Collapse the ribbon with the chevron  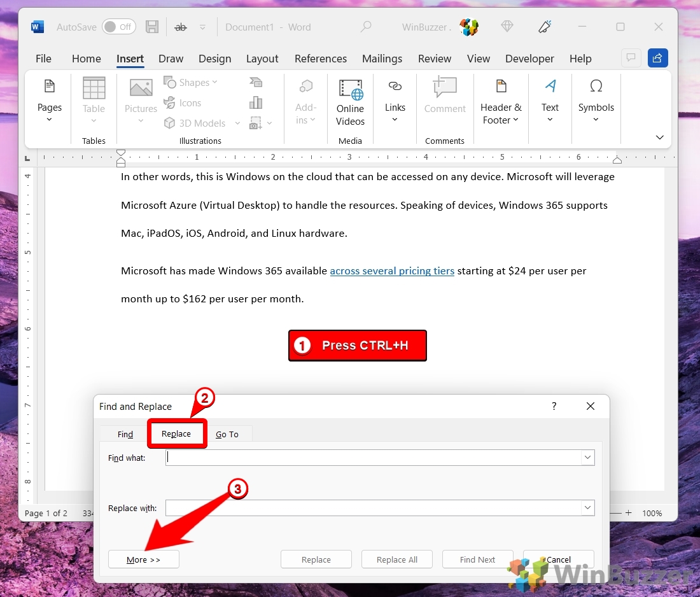coord(659,137)
